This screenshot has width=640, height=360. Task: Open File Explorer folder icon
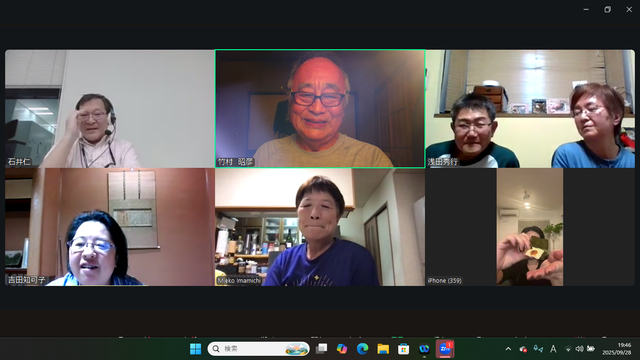click(383, 349)
